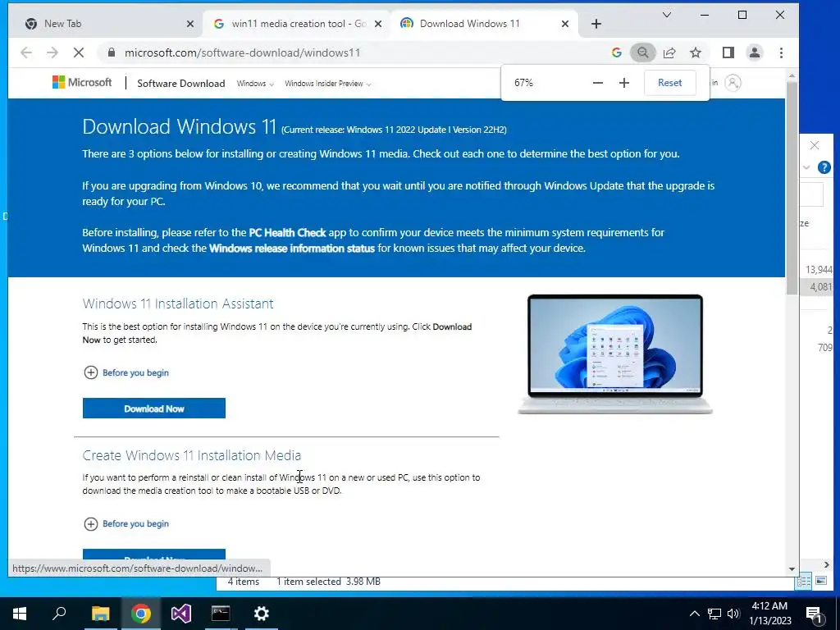Expand Before you begin under Installation Media
The image size is (840, 630).
point(126,523)
